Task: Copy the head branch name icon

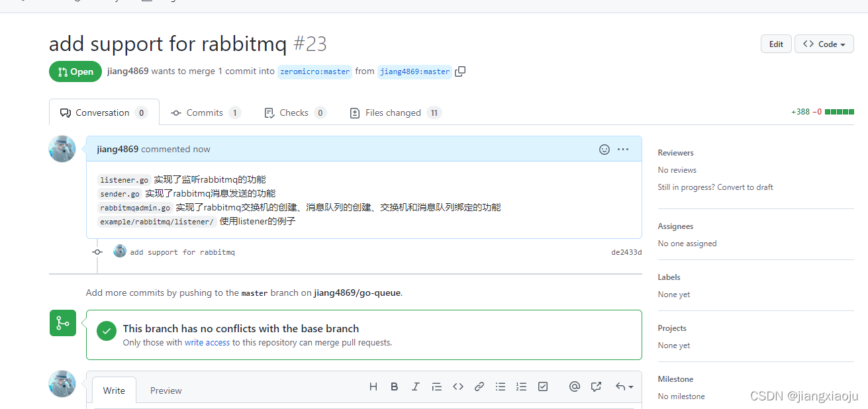Action: click(x=460, y=71)
